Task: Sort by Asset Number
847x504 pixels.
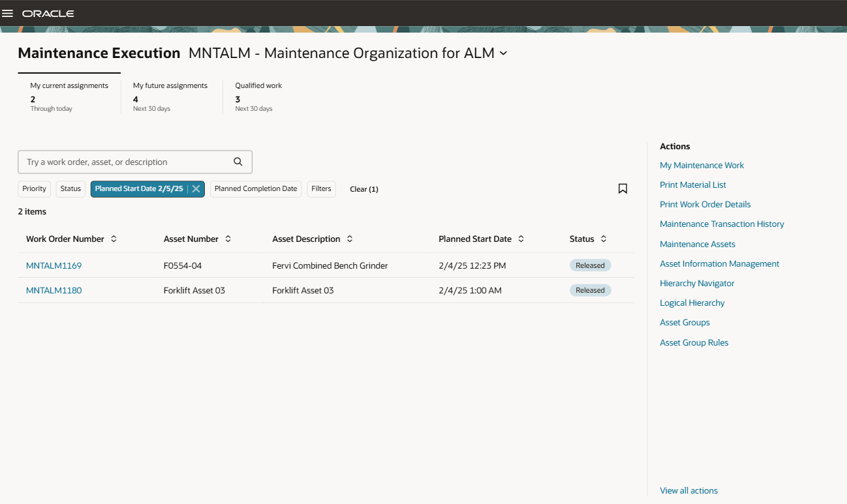Action: [x=228, y=239]
